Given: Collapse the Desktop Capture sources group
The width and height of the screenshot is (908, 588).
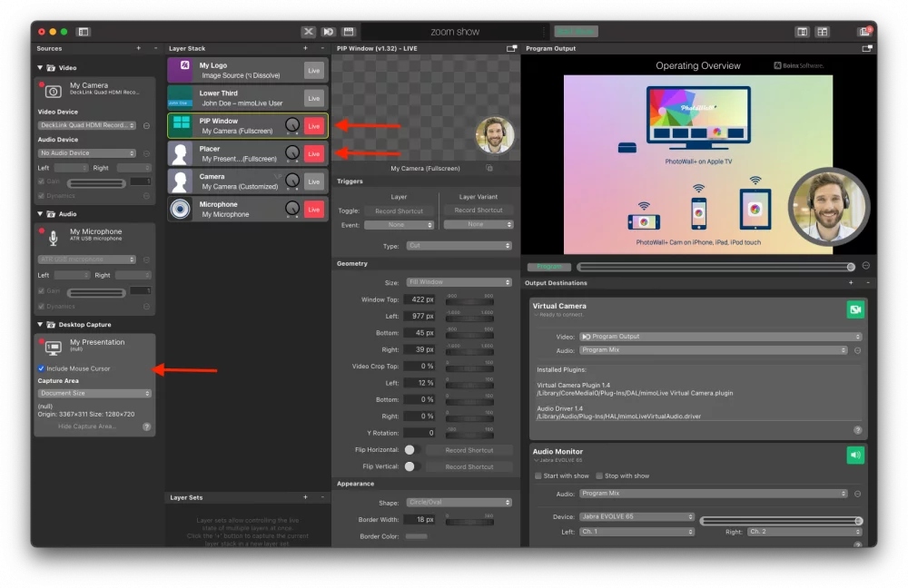Looking at the screenshot, I should (x=40, y=325).
